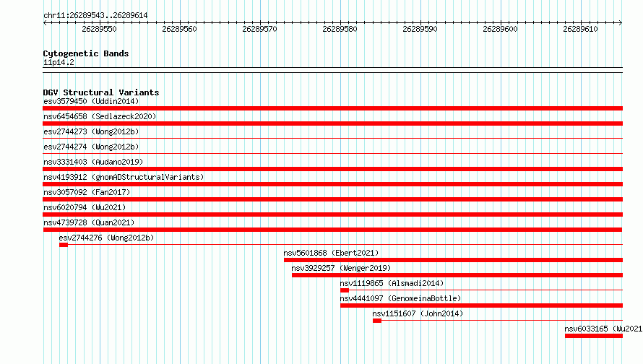Viewport: 643px width, 364px height.
Task: Click the Cytogenetic Bands track title
Action: point(86,53)
